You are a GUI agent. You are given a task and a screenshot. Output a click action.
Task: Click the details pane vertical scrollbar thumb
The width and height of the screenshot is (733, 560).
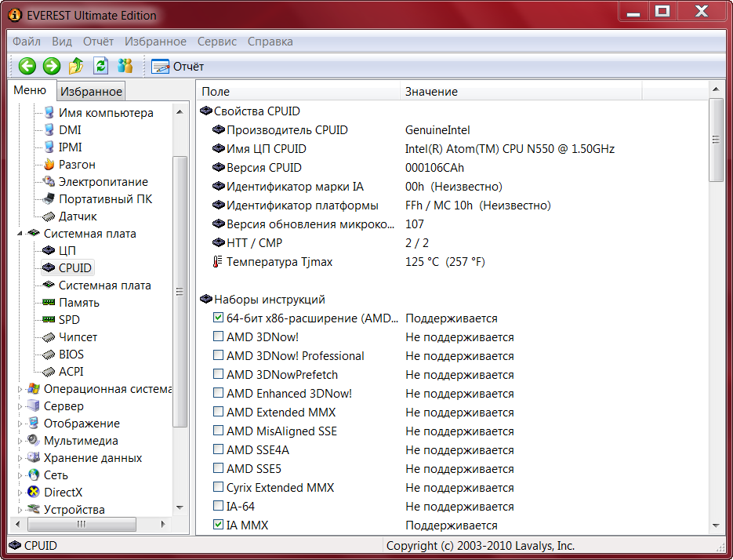click(x=716, y=140)
